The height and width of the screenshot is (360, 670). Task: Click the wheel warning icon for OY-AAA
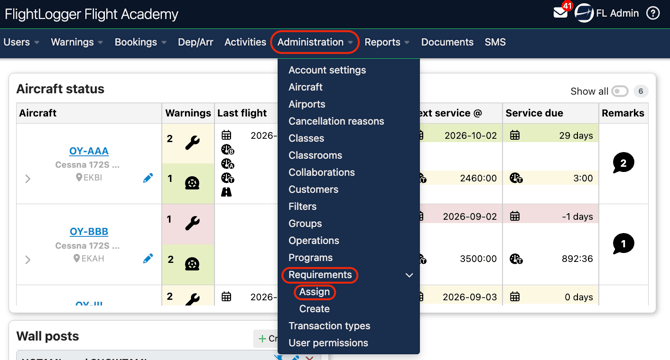tap(192, 183)
